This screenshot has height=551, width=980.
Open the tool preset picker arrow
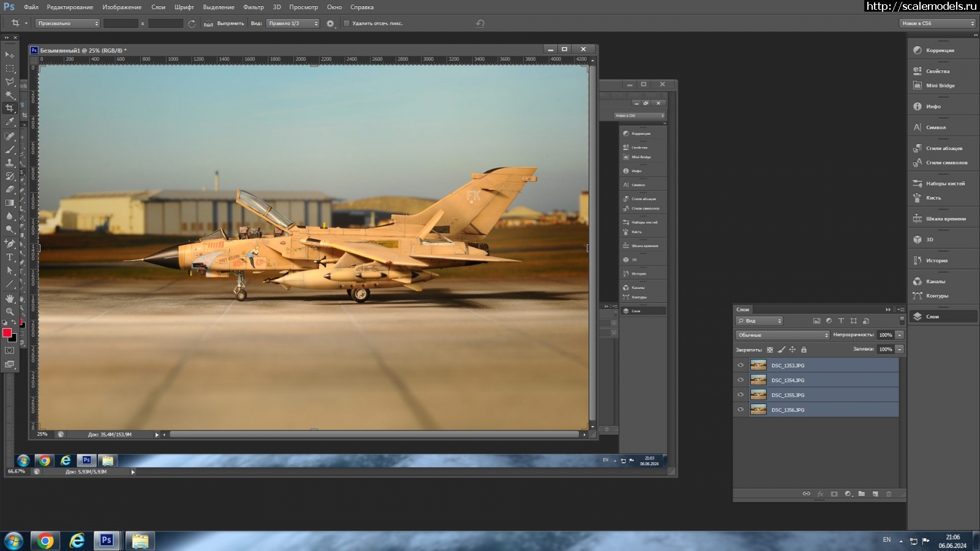26,23
